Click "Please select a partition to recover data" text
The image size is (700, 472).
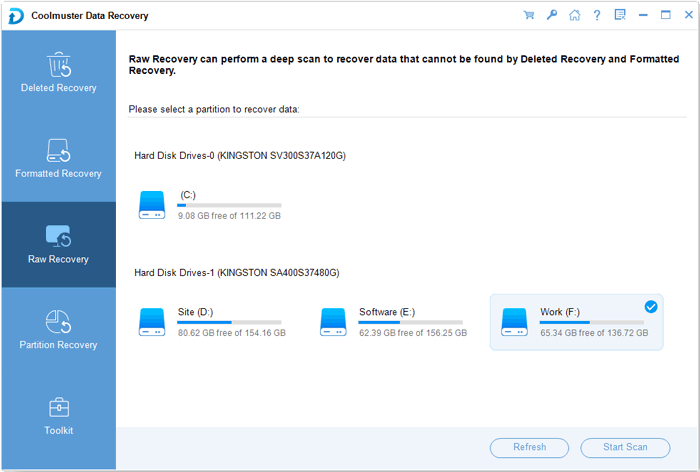[214, 109]
